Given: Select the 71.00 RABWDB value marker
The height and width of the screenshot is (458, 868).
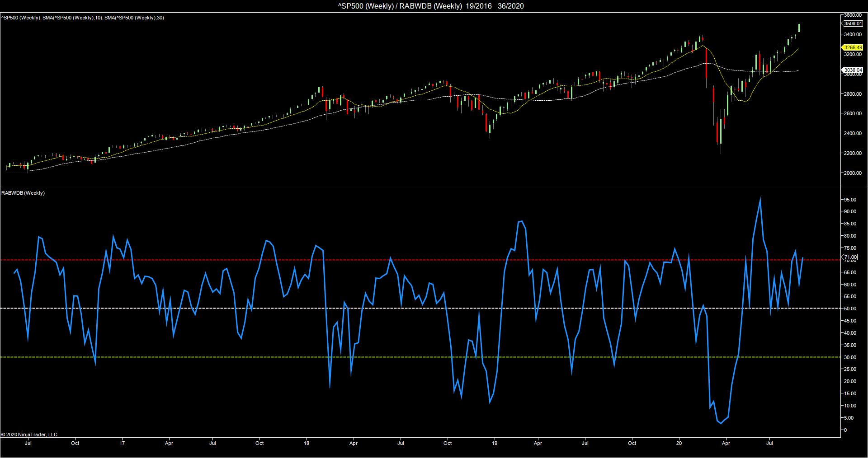Looking at the screenshot, I should pyautogui.click(x=850, y=257).
